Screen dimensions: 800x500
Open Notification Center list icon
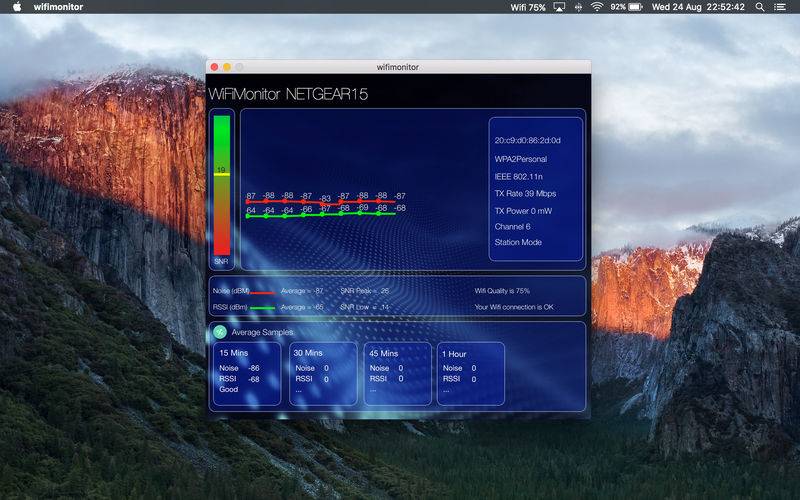pos(780,7)
